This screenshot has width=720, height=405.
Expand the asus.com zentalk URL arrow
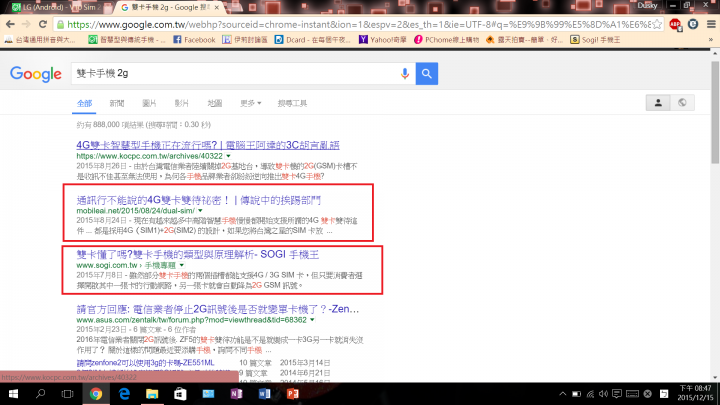[x=312, y=320]
